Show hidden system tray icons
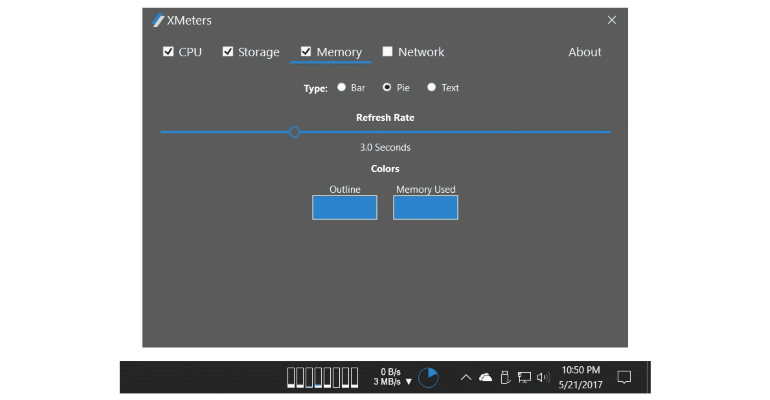Viewport: 770px width, 400px height. click(x=466, y=377)
